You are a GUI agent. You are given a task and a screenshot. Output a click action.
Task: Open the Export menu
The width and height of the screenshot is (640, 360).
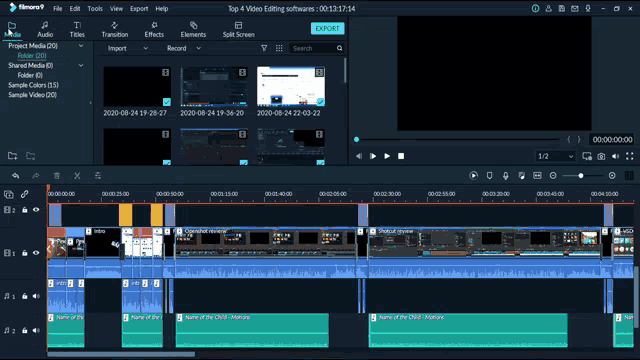[x=139, y=9]
